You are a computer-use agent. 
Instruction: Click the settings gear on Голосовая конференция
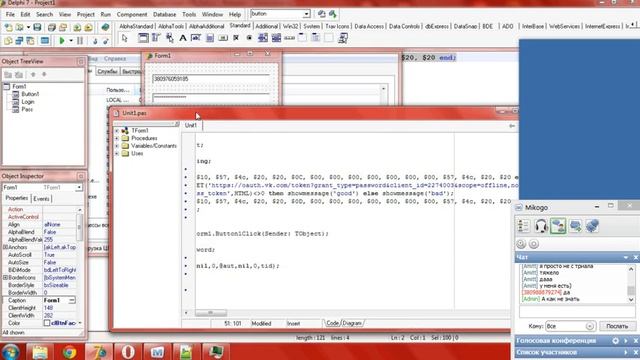coord(616,340)
